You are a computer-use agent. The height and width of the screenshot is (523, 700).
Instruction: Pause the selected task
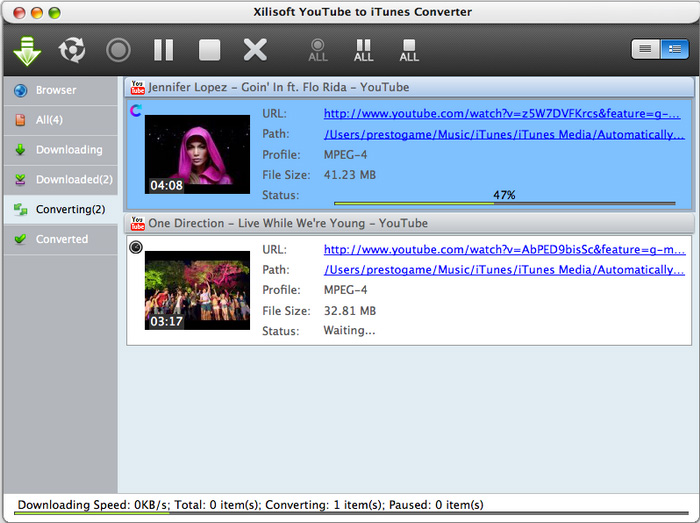click(163, 49)
